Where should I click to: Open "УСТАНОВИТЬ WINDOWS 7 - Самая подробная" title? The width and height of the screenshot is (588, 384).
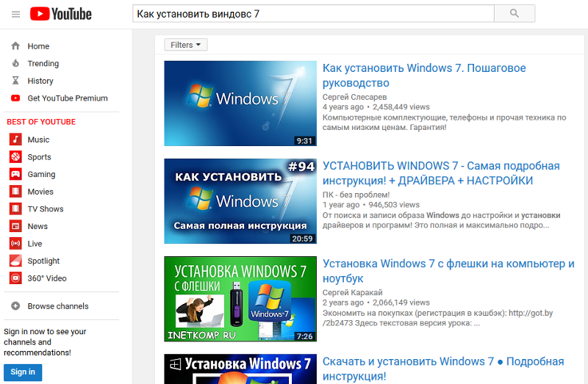click(441, 173)
